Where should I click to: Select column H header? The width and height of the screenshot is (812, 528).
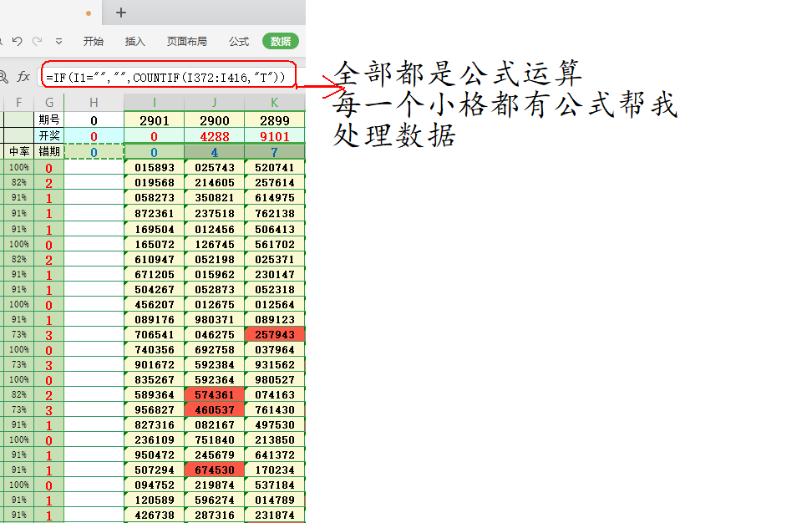[94, 103]
